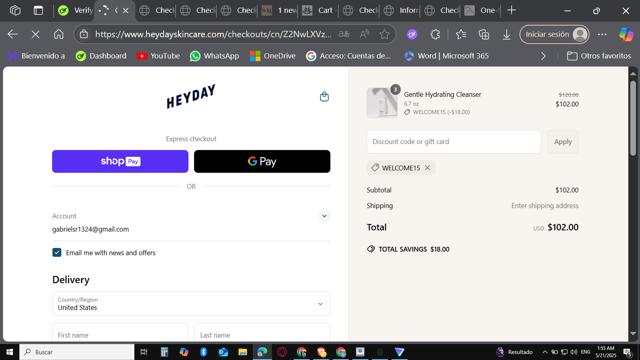Click the address bar URL
Screen dimensions: 640x360
click(213, 34)
